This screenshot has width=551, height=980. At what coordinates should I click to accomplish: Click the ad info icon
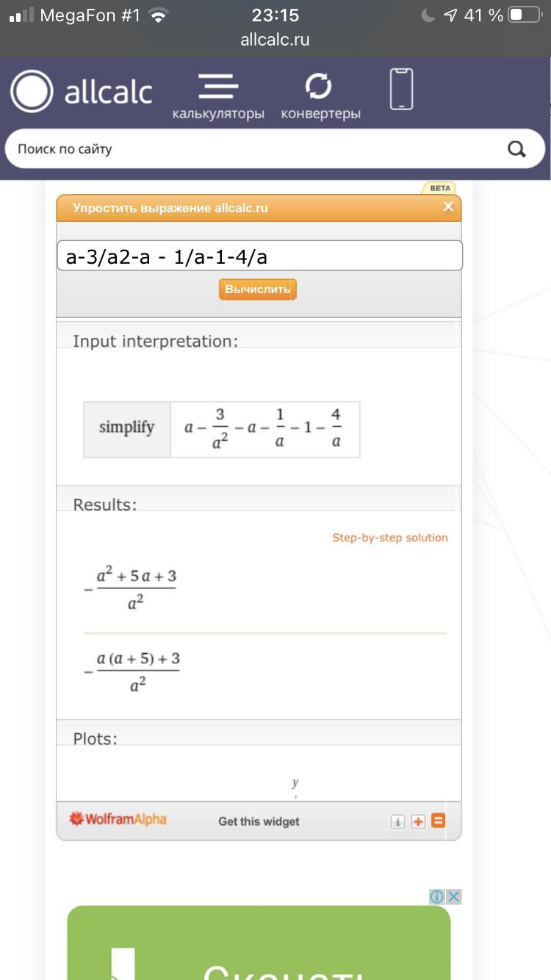point(436,897)
